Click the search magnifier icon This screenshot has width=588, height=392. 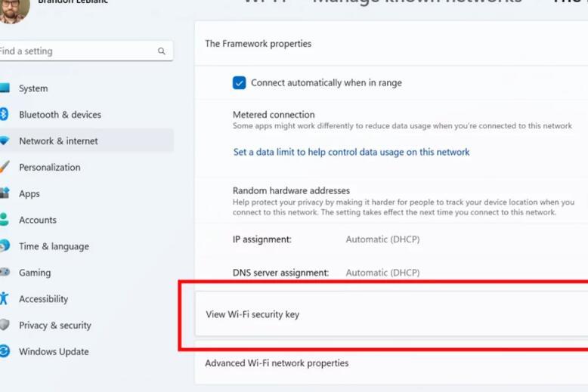[162, 51]
